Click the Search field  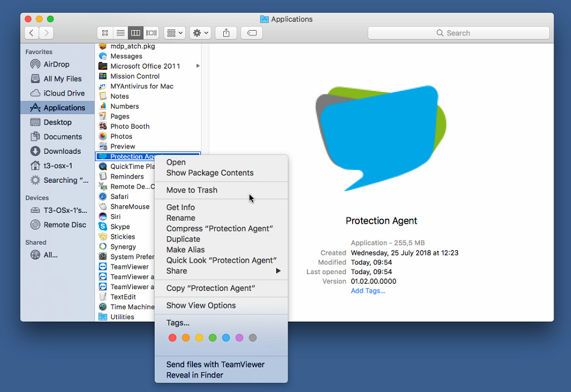pos(458,32)
